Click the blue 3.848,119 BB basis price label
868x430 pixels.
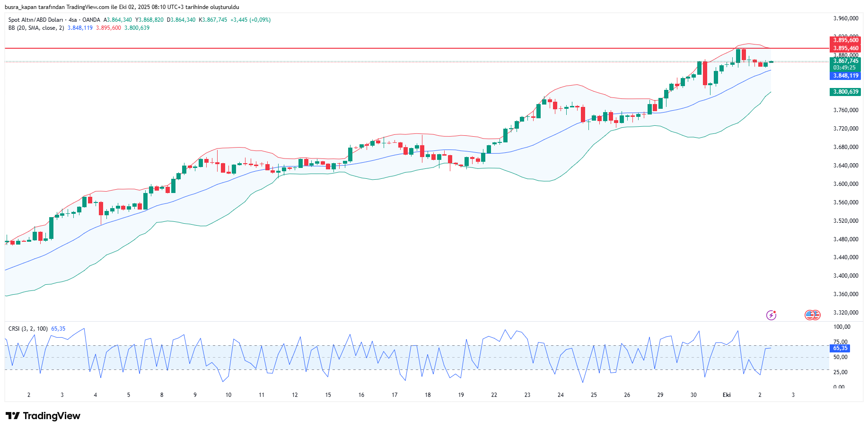(845, 76)
